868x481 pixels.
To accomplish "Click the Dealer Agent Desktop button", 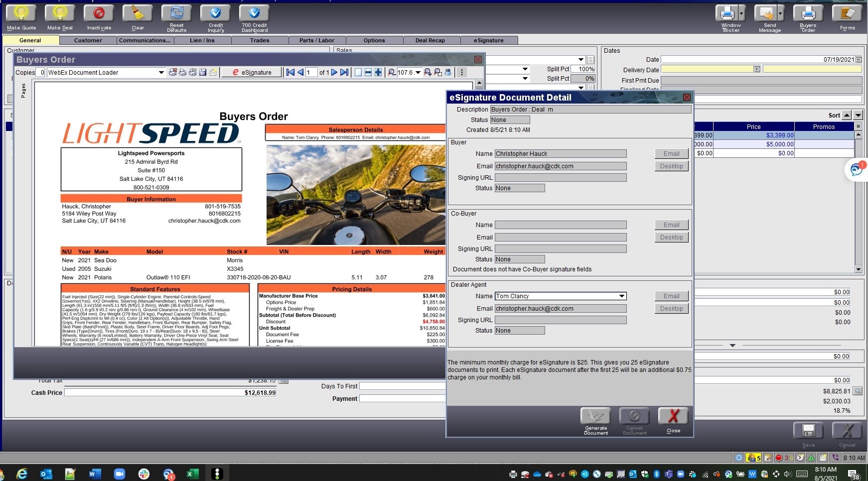I will point(671,309).
